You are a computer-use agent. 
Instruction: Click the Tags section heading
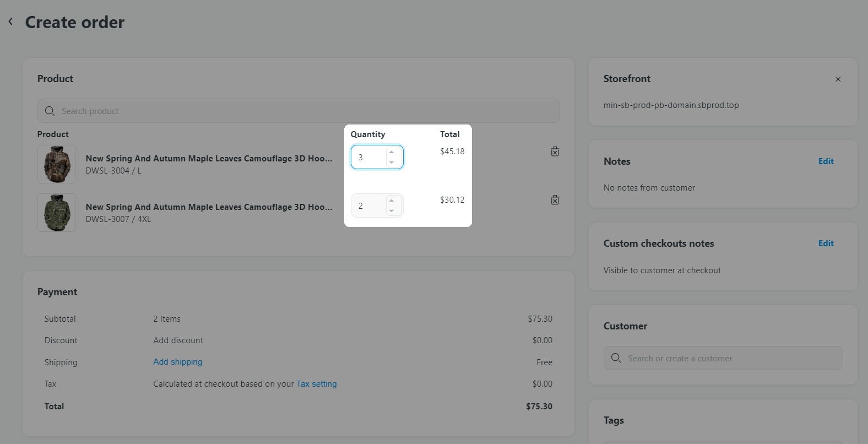click(x=614, y=420)
